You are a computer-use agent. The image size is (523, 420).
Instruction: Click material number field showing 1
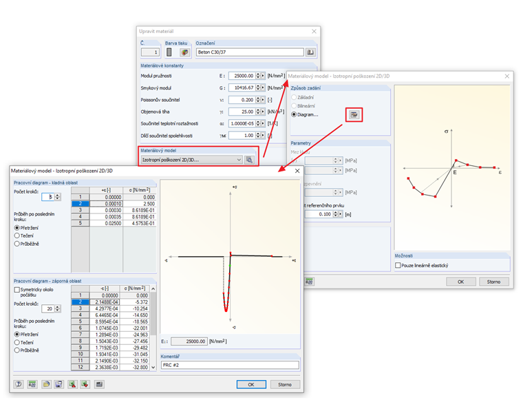(x=150, y=52)
